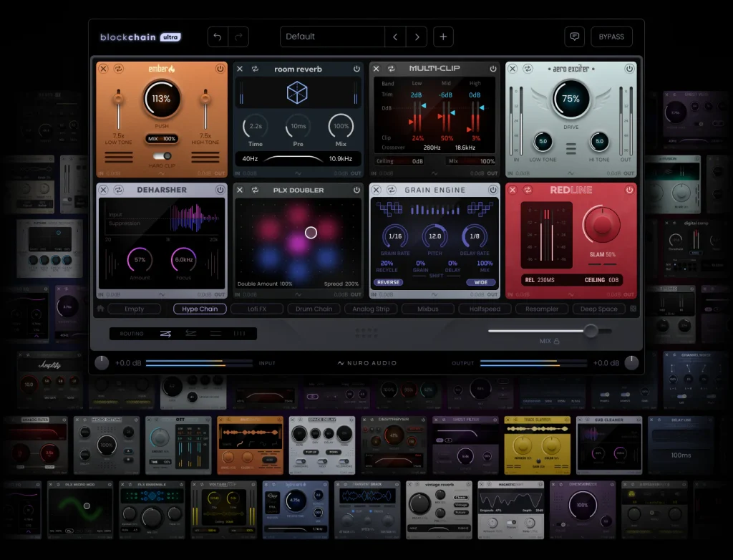The width and height of the screenshot is (733, 560).
Task: Click the previous preset arrow
Action: (396, 37)
